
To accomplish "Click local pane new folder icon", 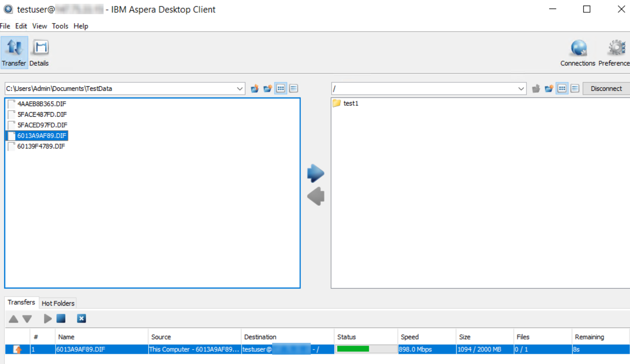I will tap(268, 89).
